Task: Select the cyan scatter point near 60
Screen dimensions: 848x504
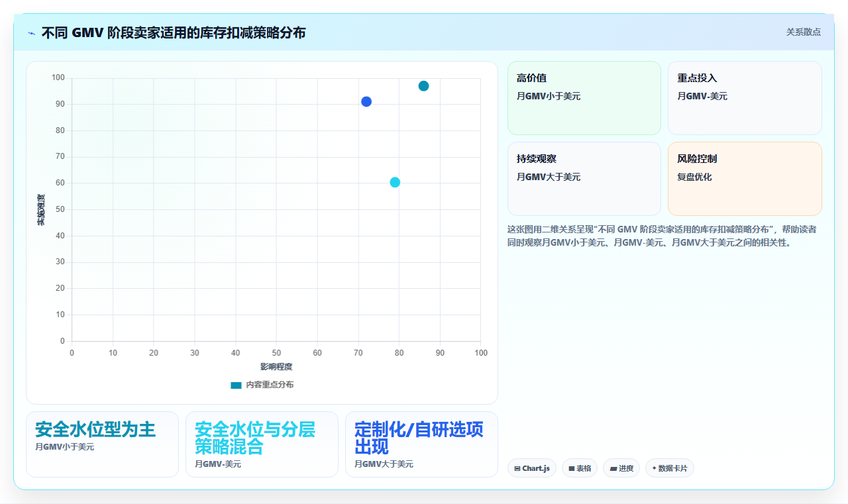Action: [395, 182]
